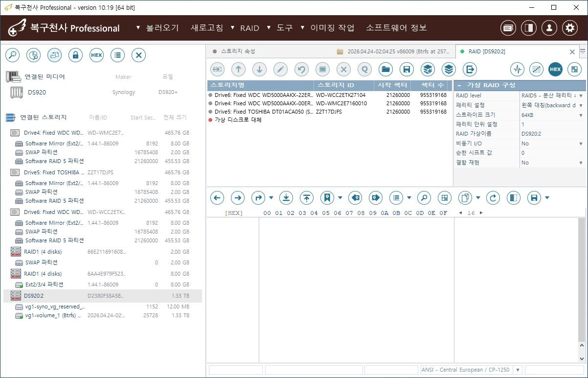
Task: Click the refresh icon in hex viewer toolbar
Action: click(493, 198)
